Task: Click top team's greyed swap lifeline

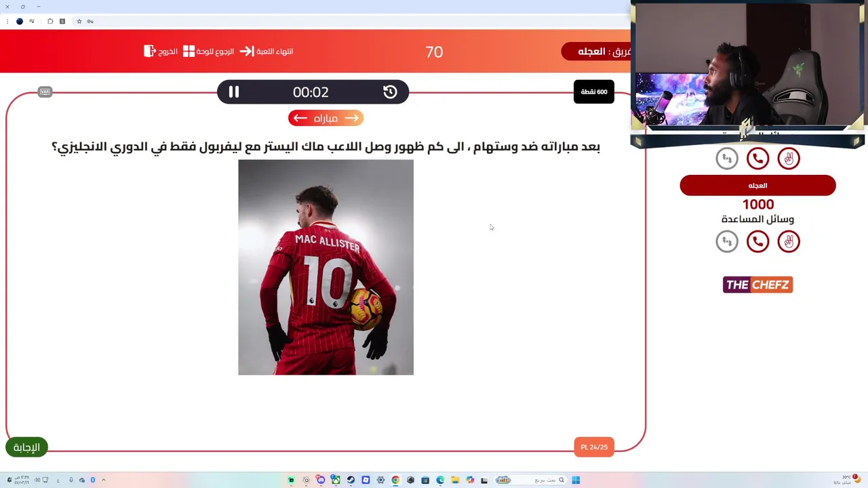Action: pos(727,159)
